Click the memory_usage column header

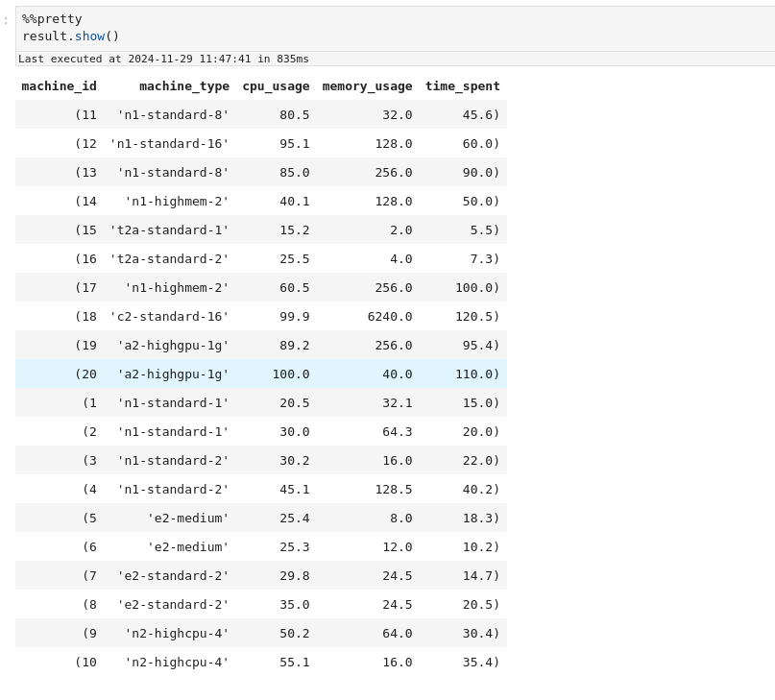(367, 86)
